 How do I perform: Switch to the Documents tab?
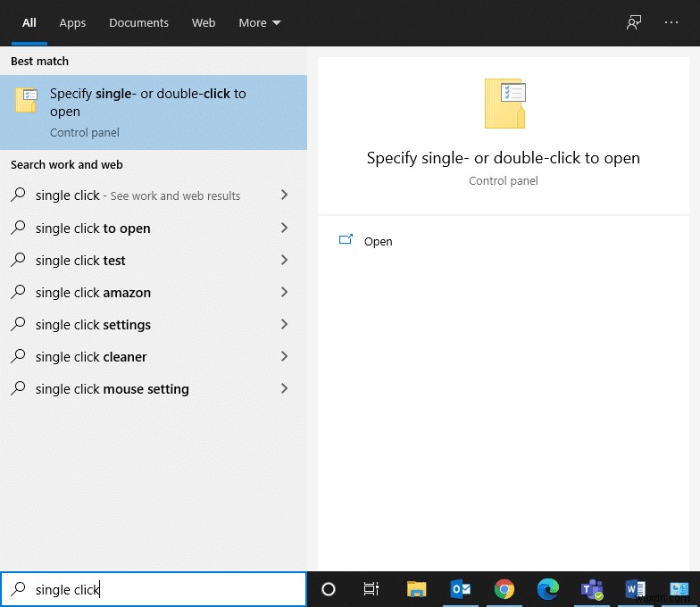click(x=138, y=23)
